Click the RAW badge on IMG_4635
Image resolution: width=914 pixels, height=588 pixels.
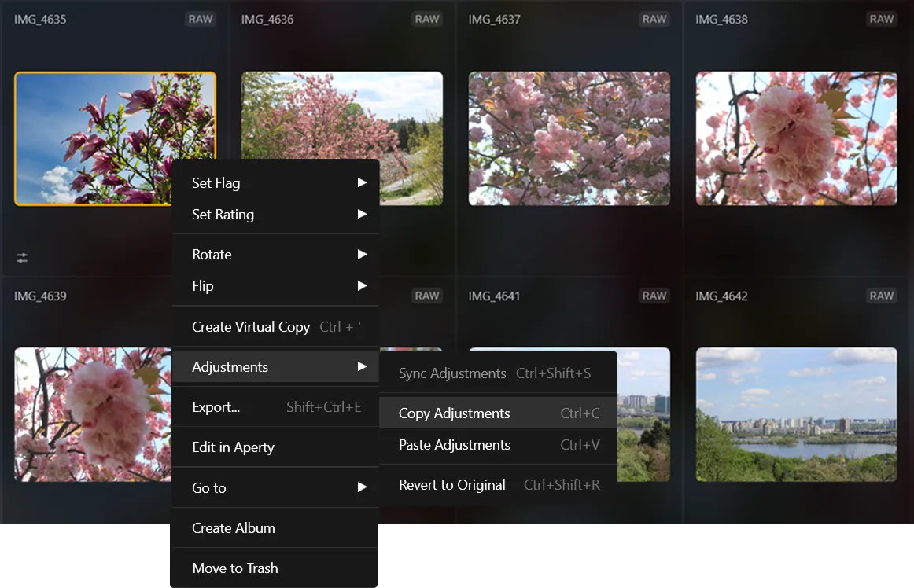(x=201, y=19)
